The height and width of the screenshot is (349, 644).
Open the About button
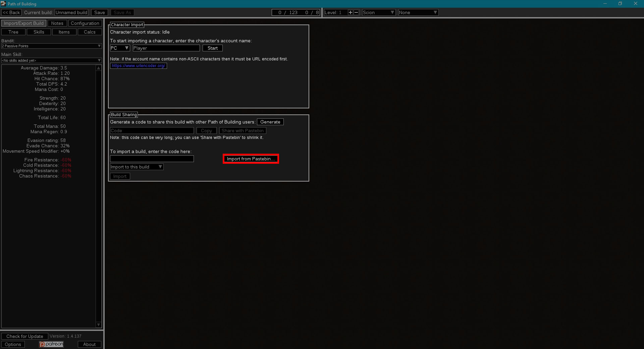click(x=90, y=344)
